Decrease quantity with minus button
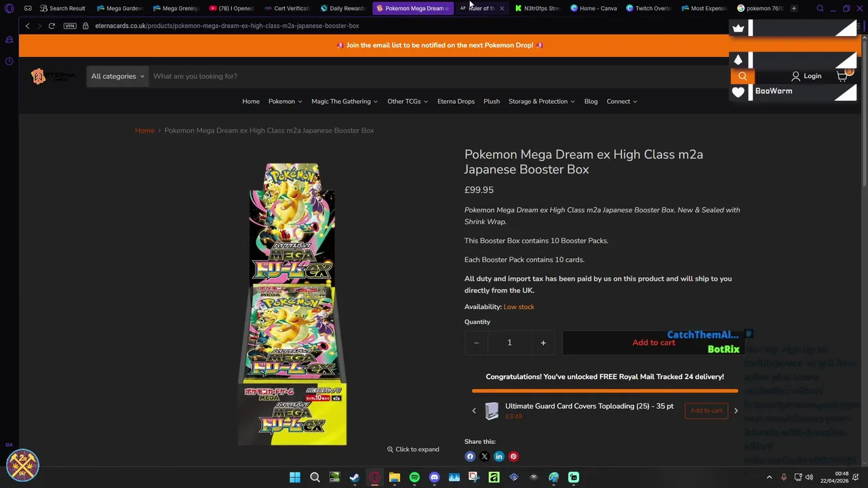 tap(476, 343)
